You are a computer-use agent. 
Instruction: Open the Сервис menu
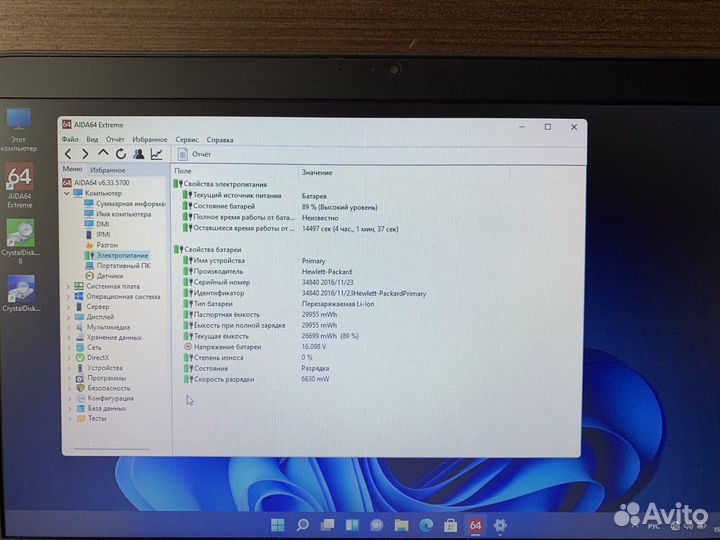tap(187, 140)
